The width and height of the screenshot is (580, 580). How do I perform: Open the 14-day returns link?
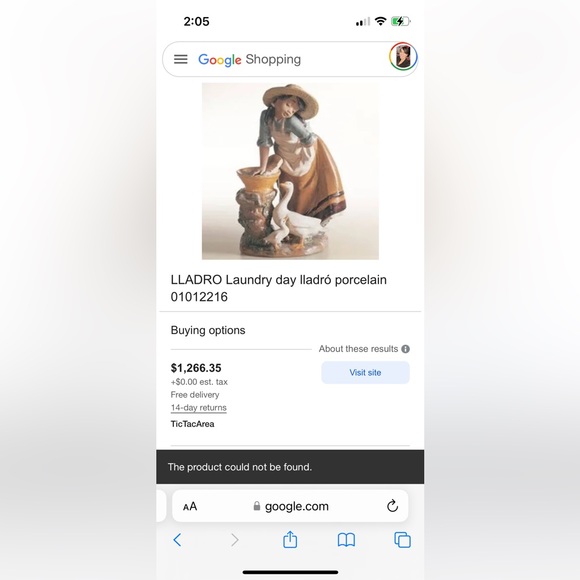click(199, 408)
